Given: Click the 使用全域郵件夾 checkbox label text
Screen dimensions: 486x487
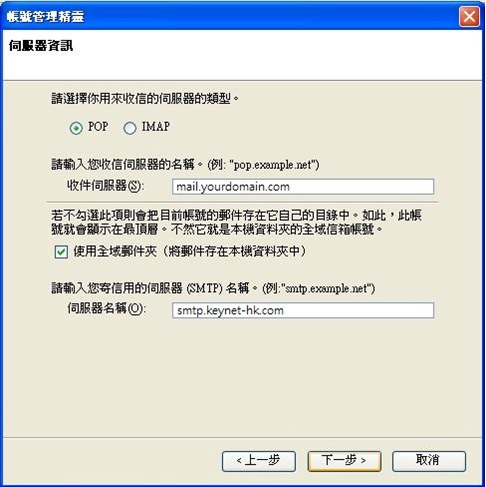Looking at the screenshot, I should pos(189,251).
